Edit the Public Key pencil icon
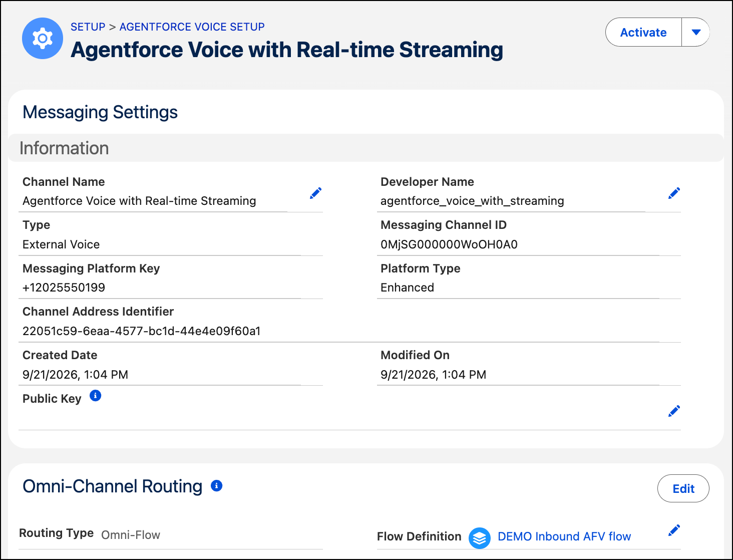 point(674,411)
